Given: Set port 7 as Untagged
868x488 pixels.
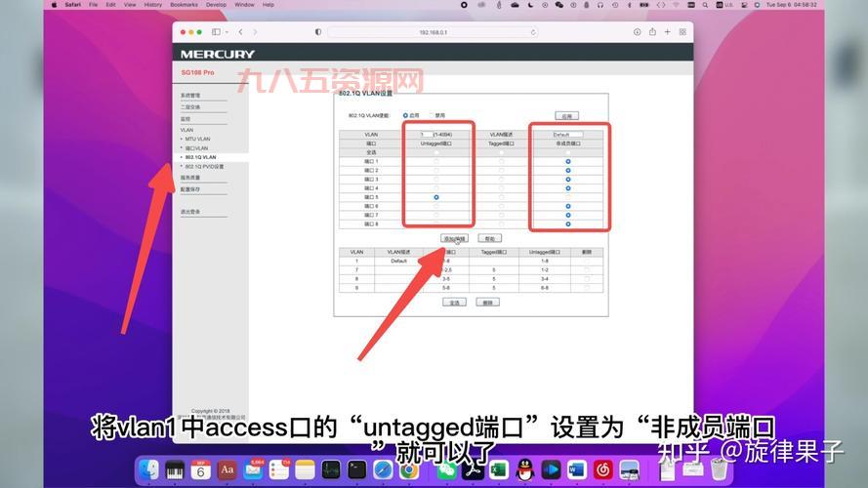Looking at the screenshot, I should [x=436, y=215].
